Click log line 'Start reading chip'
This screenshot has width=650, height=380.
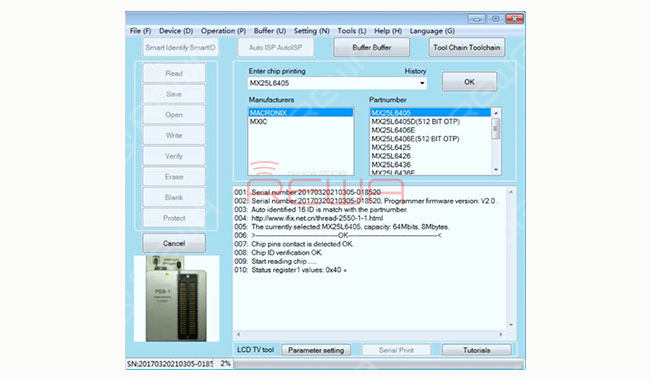click(x=284, y=261)
